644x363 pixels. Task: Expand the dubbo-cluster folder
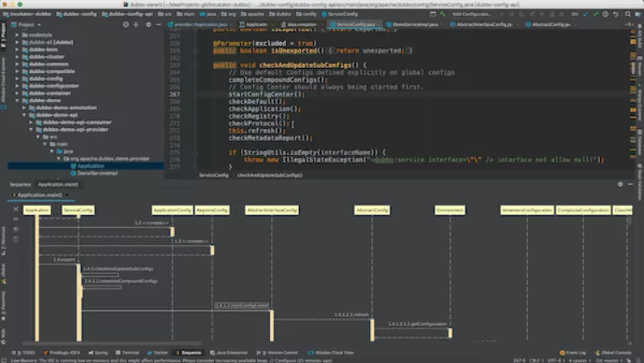coord(17,57)
